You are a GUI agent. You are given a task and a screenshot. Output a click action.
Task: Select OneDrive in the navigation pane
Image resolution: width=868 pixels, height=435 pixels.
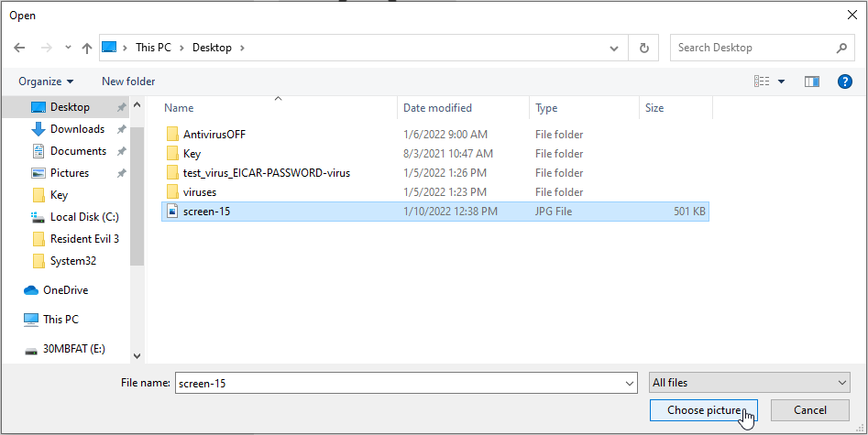click(x=65, y=290)
